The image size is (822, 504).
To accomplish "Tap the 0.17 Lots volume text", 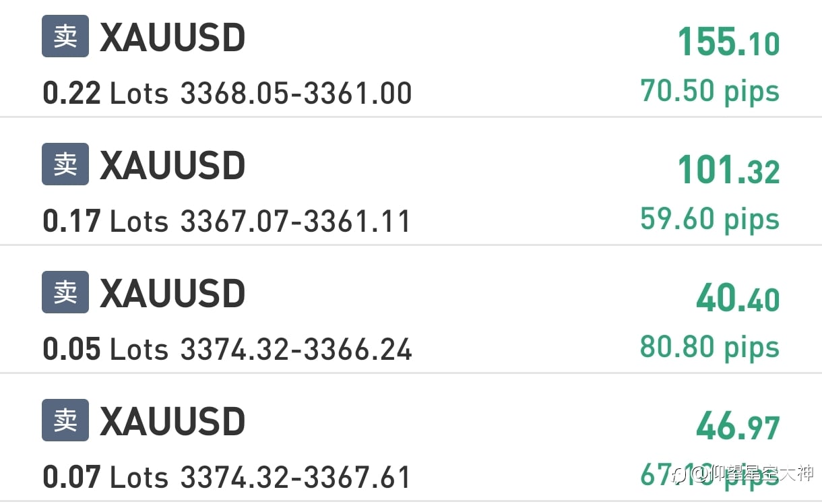I will 105,221.
